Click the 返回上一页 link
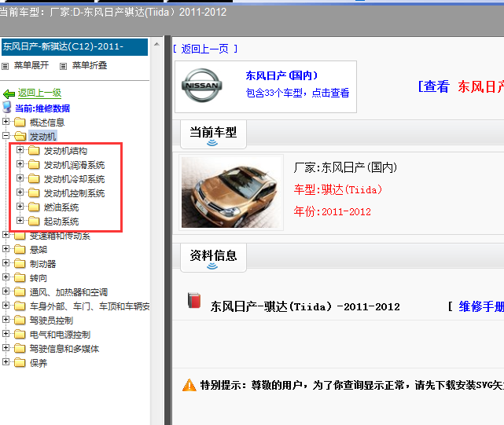 coord(205,49)
